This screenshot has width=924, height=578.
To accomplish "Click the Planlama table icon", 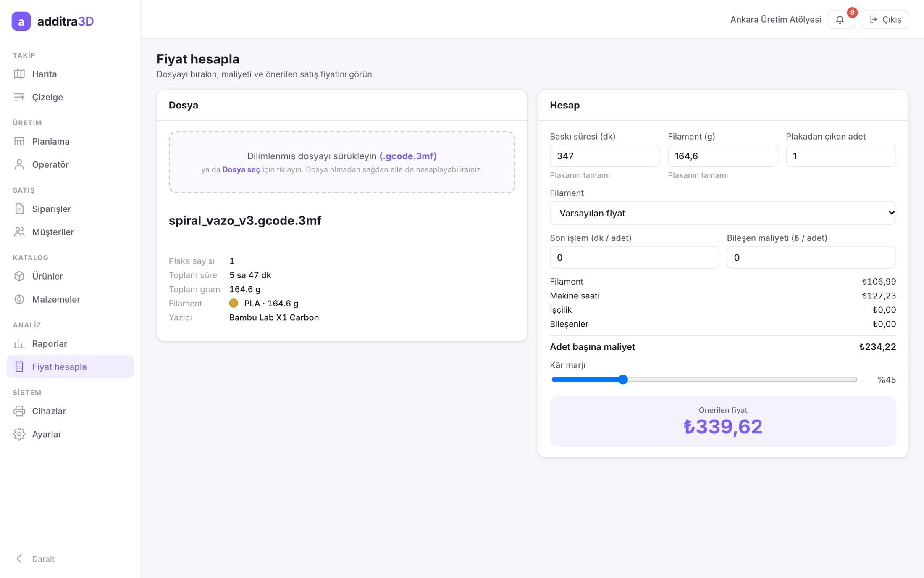I will coord(19,141).
